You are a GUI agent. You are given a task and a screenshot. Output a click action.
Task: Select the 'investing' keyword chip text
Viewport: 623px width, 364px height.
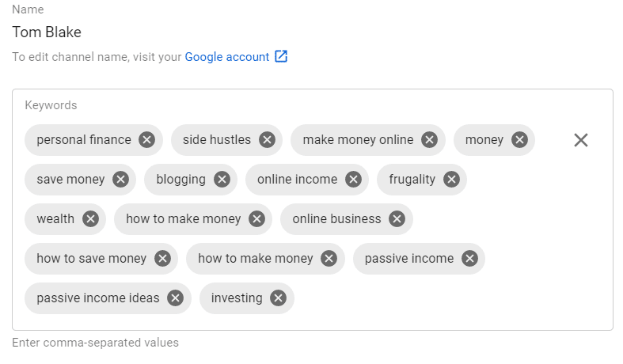coord(237,298)
